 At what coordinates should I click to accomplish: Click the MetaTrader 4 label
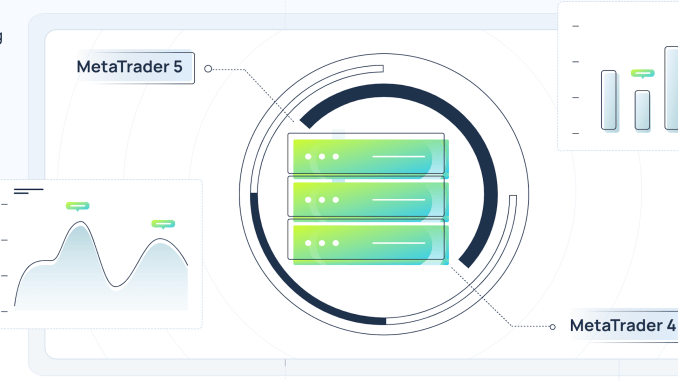tap(624, 326)
